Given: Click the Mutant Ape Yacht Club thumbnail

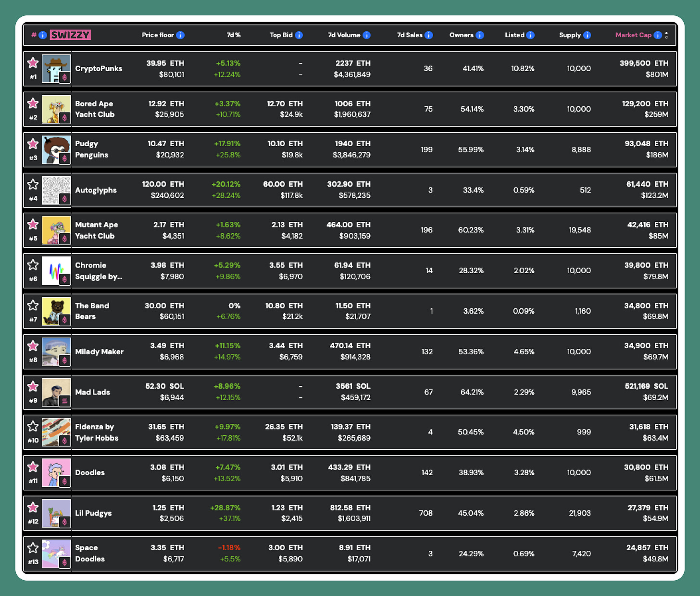Looking at the screenshot, I should click(x=56, y=230).
